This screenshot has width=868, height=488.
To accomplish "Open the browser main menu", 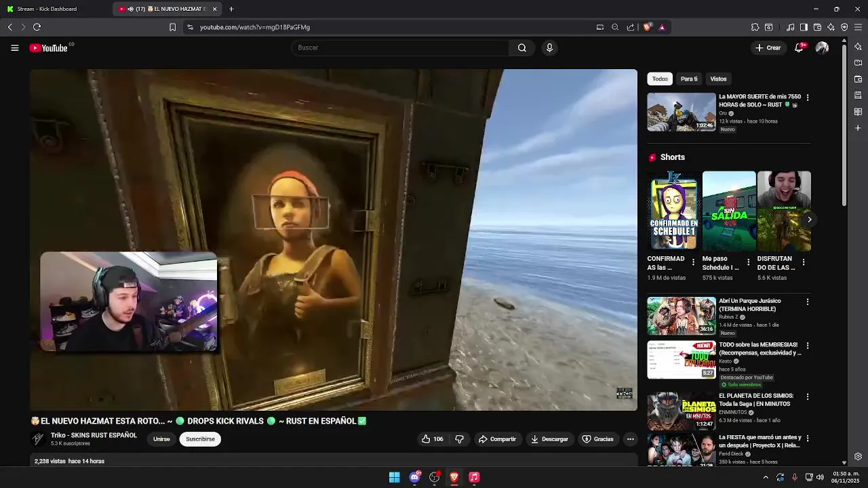I will click(859, 27).
